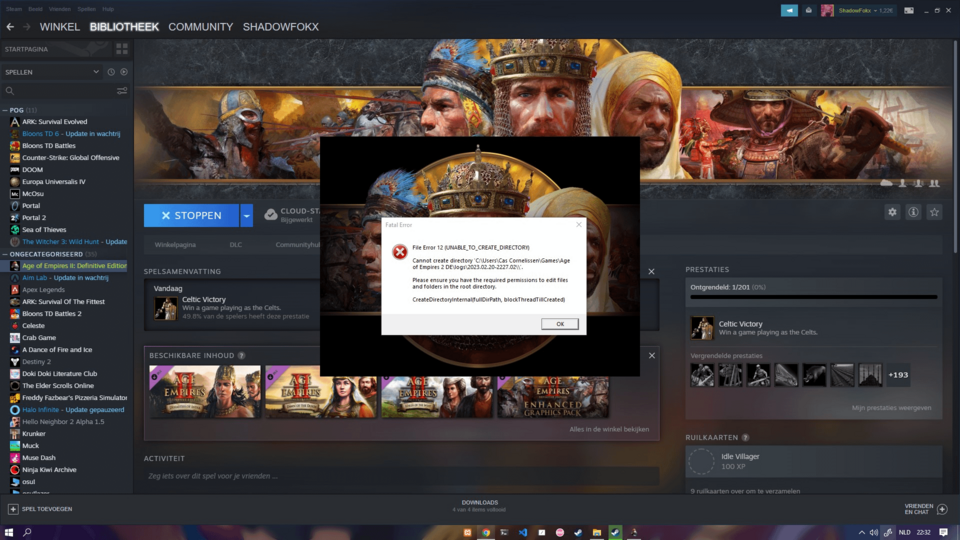Open the DOWNLOADS status at bottom
This screenshot has height=540, width=960.
[x=479, y=506]
